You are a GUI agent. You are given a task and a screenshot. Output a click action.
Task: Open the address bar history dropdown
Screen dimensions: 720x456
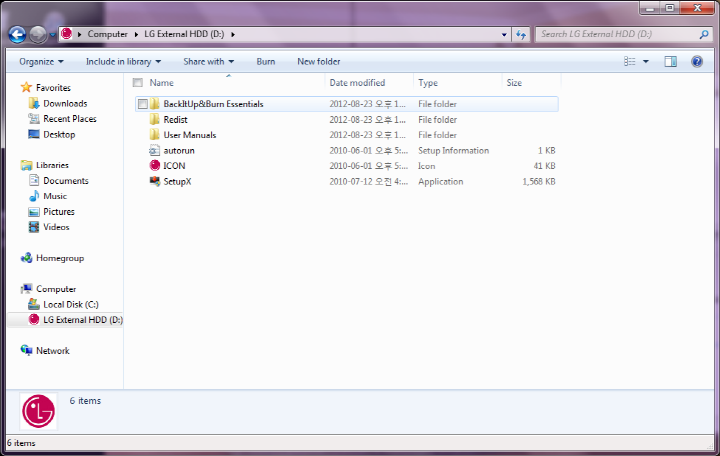click(504, 34)
